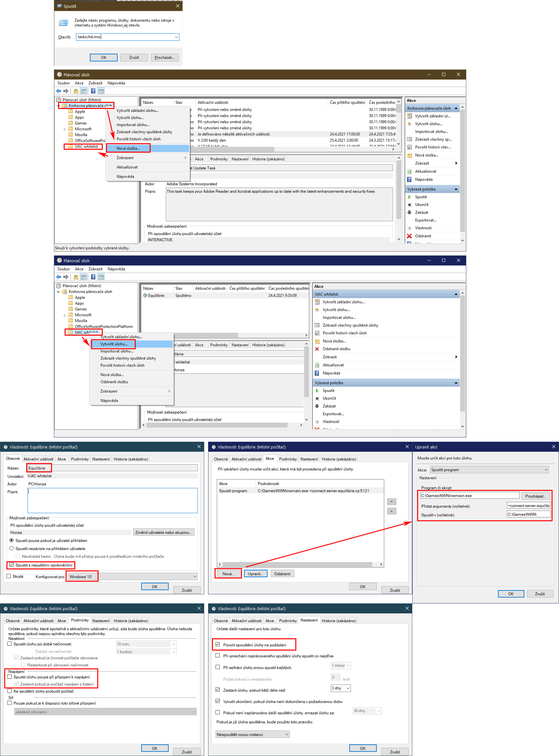Click 'Odstranit složku' in lower window Akce pane
This screenshot has height=756, width=559.
click(336, 349)
